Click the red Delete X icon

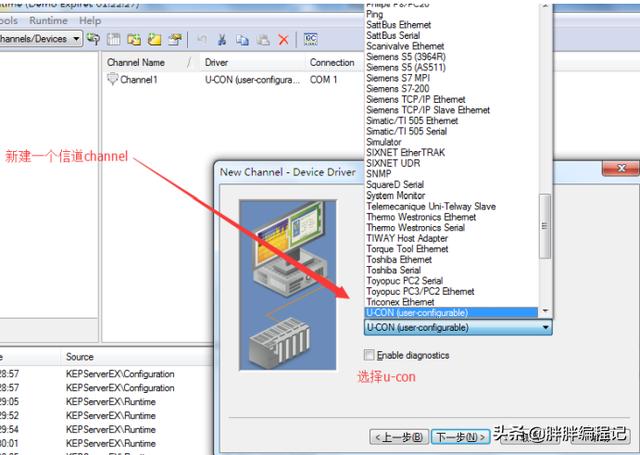(283, 39)
